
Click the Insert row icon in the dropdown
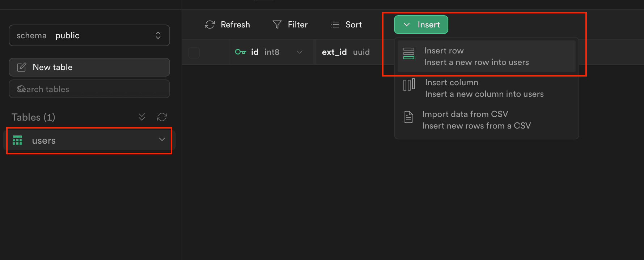(x=409, y=53)
